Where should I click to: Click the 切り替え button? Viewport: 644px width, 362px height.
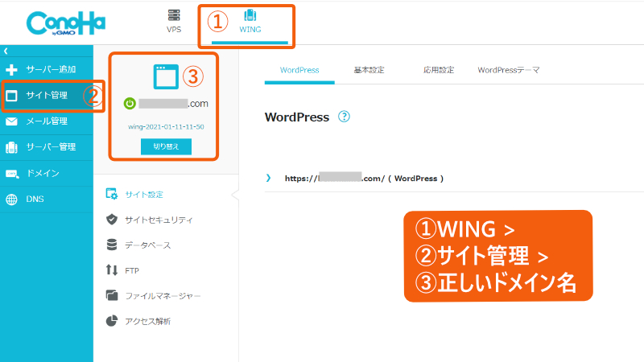(166, 146)
